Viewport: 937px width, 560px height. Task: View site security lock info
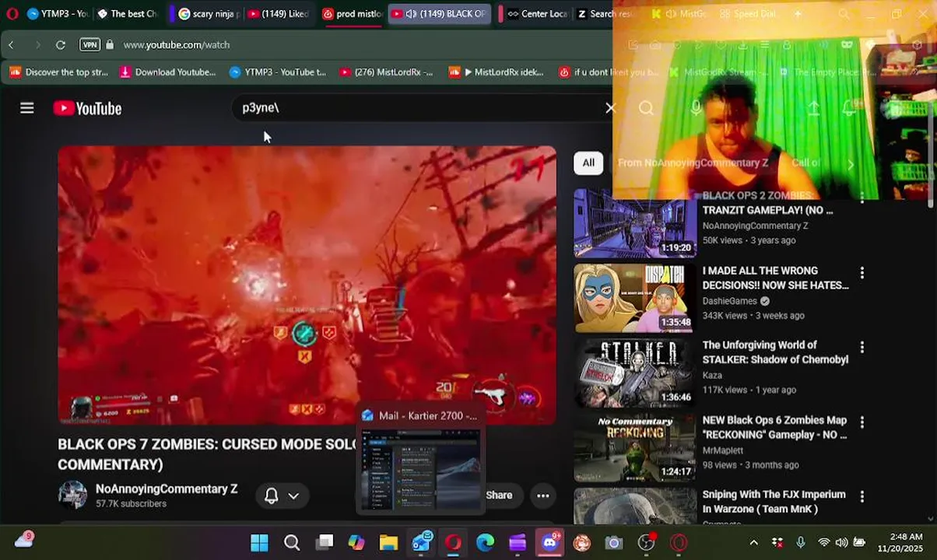110,45
